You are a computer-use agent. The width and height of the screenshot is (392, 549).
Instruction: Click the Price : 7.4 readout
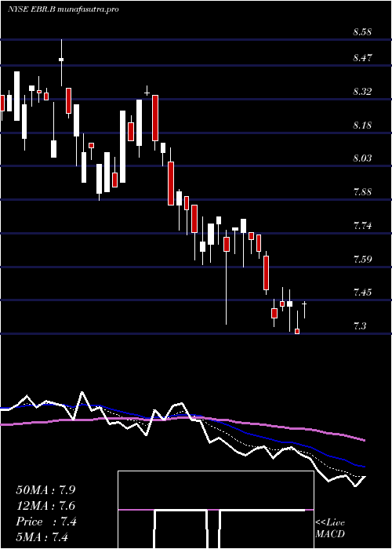45,522
